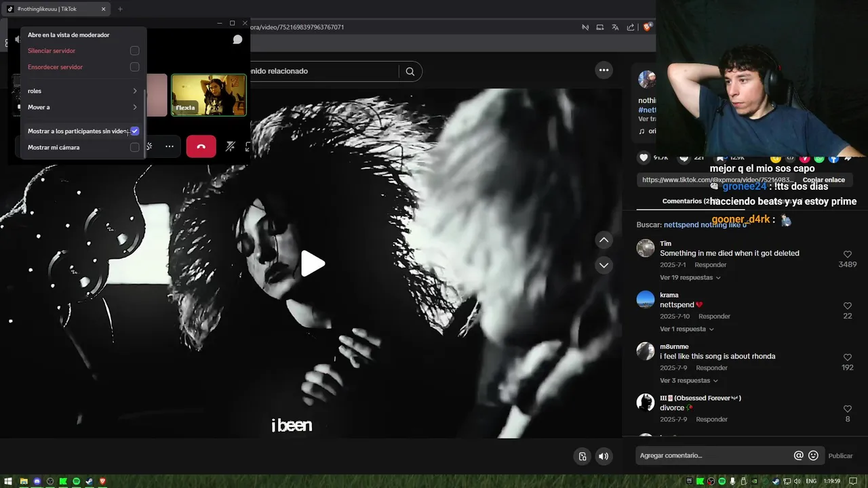Switch to the #nothinglikeuuu TikTok browser tab
Viewport: 868px width, 488px height.
point(57,9)
